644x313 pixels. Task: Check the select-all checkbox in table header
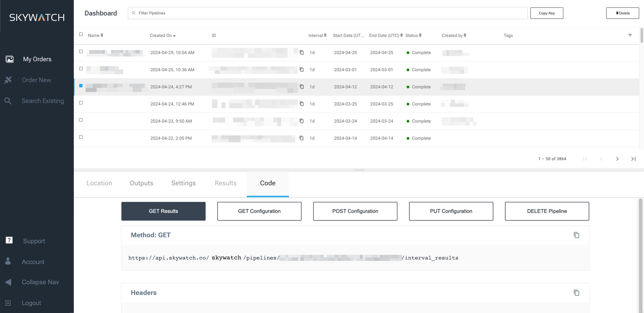81,34
